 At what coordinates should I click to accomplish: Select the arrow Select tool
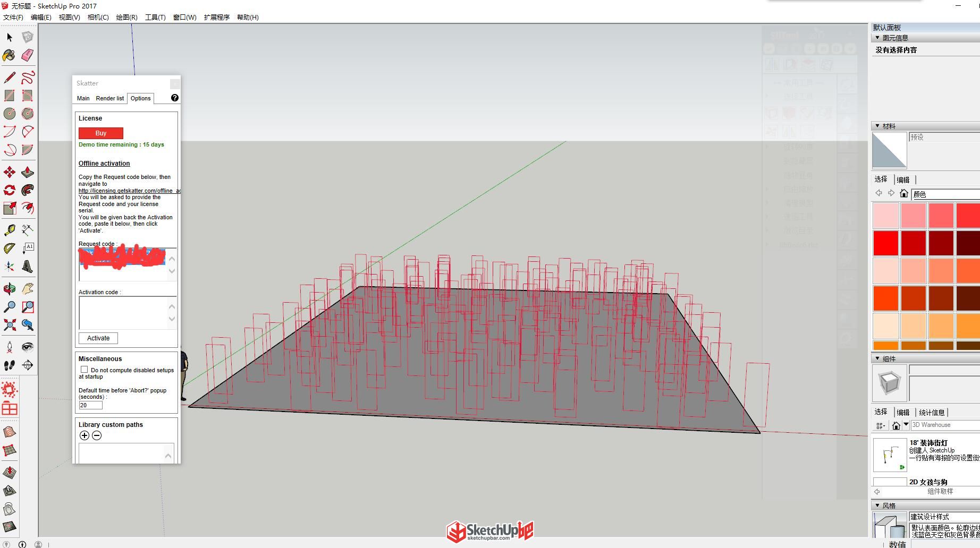click(10, 37)
